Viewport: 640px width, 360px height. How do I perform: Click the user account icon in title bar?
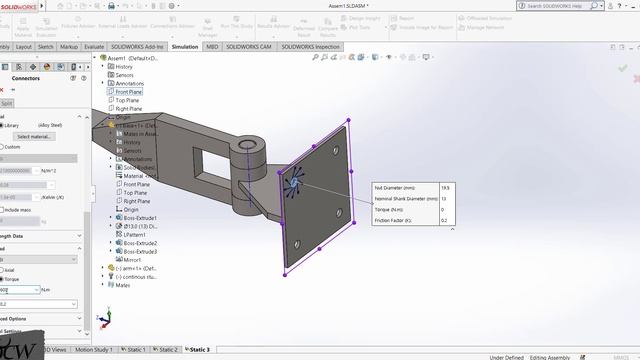[610, 6]
